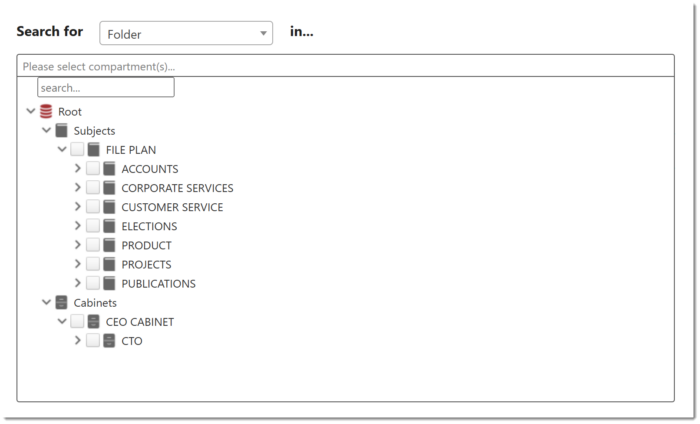Click the red Root database icon
This screenshot has height=424, width=700.
point(46,112)
